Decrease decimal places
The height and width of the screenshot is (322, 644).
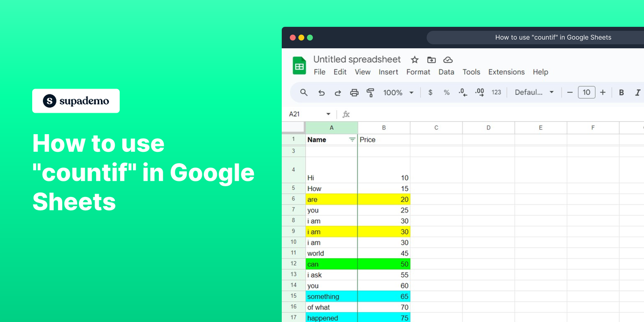[x=462, y=92]
